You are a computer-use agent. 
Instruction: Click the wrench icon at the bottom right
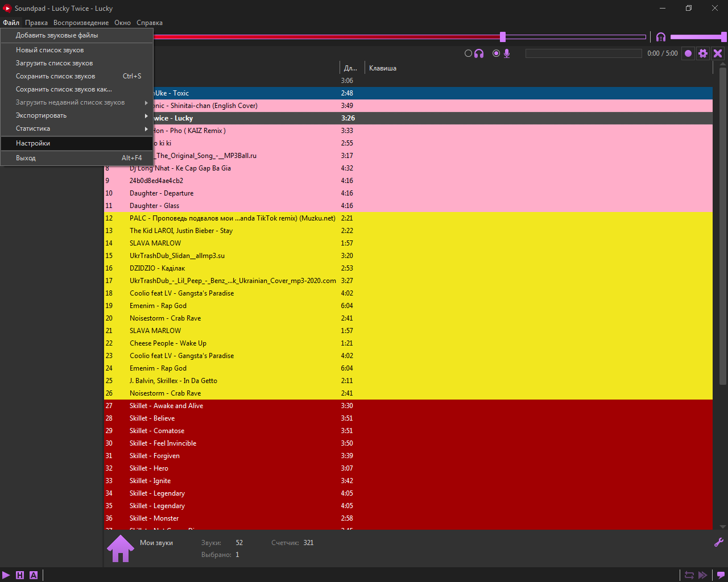point(719,542)
